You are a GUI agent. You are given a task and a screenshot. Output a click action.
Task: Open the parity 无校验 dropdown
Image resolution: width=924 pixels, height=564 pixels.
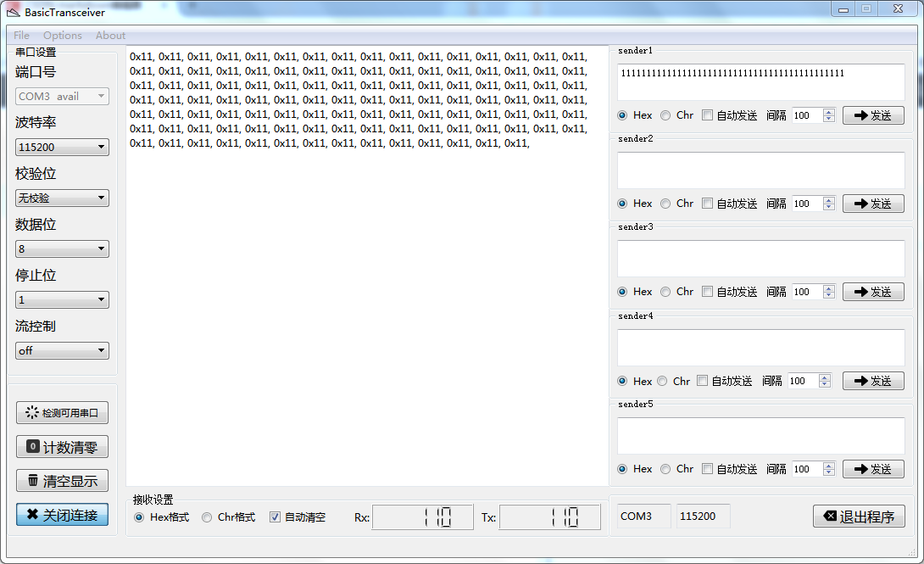coord(62,198)
